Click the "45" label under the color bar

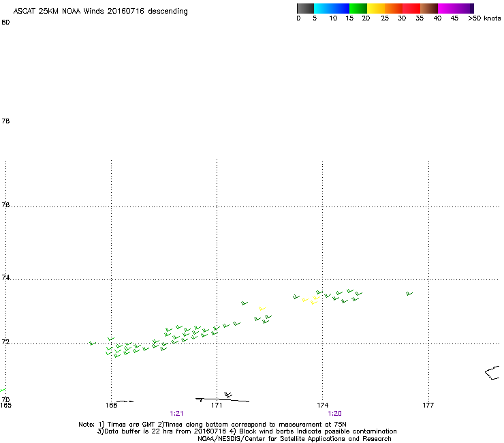point(454,18)
